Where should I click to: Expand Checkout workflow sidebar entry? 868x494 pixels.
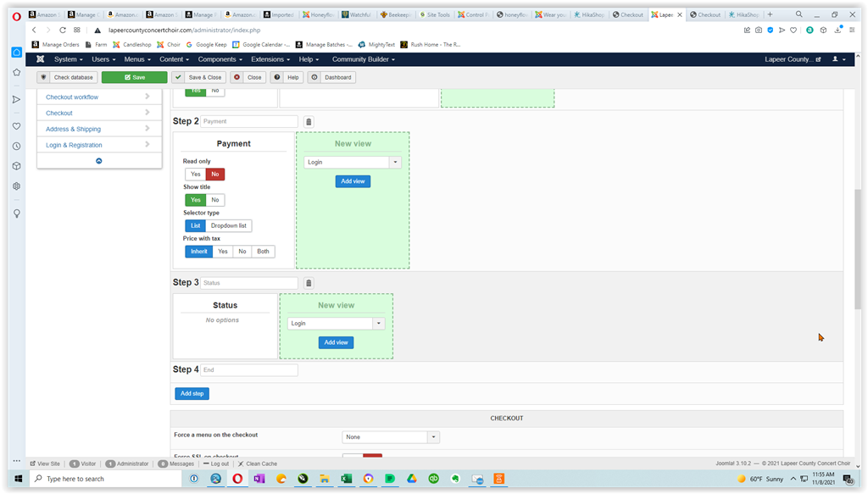tap(99, 97)
